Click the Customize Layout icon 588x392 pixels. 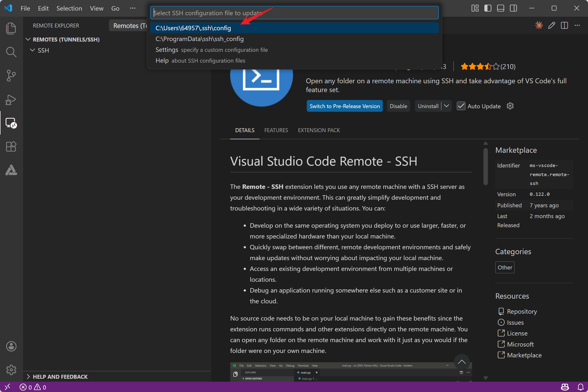[475, 8]
